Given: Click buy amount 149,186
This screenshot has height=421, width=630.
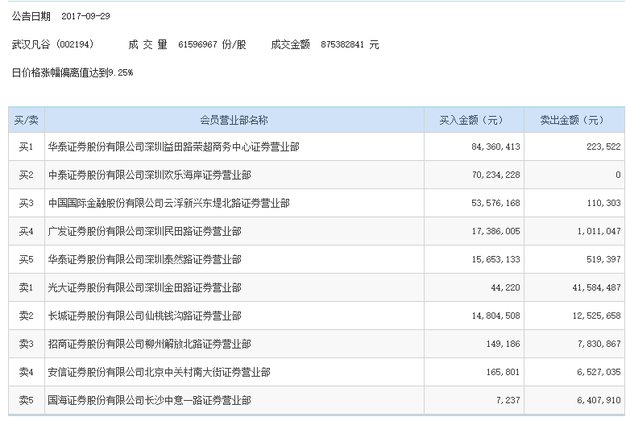Looking at the screenshot, I should click(x=503, y=344).
